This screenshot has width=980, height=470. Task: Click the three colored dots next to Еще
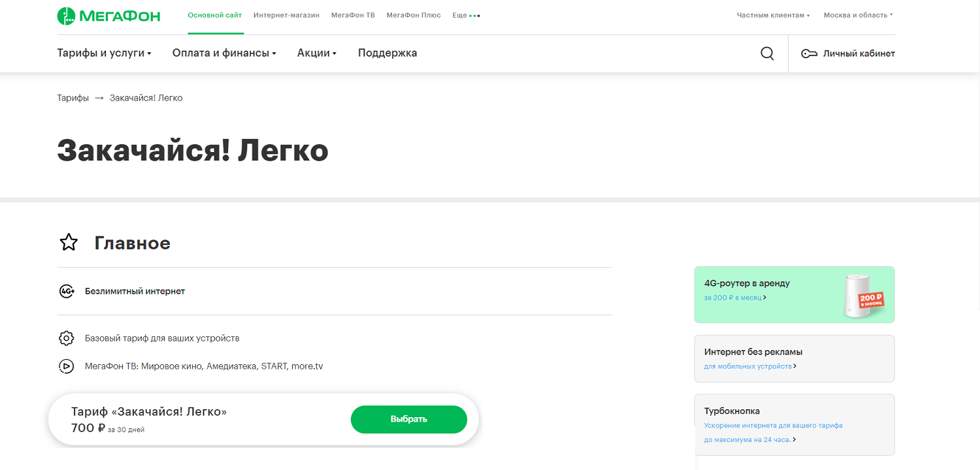click(x=475, y=15)
